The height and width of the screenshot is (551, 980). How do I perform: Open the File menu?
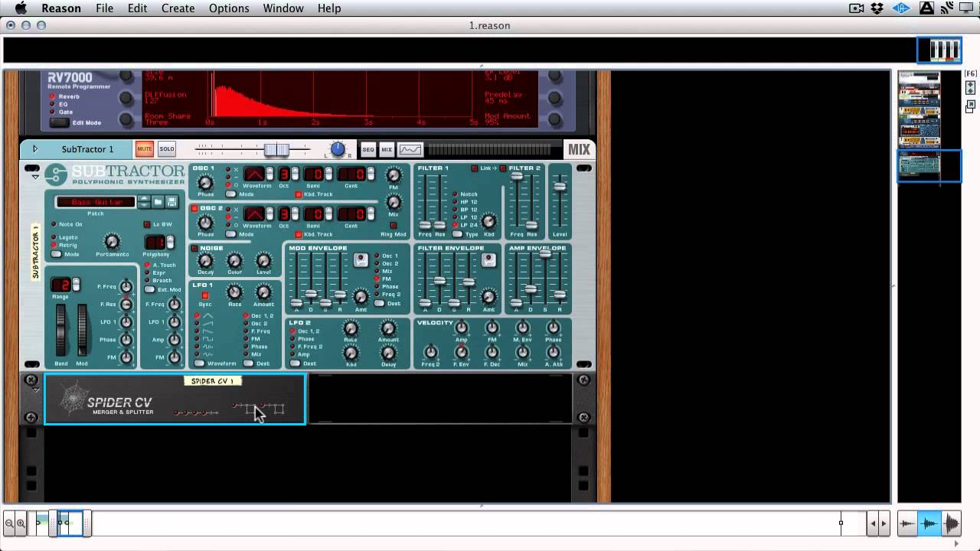(x=104, y=8)
